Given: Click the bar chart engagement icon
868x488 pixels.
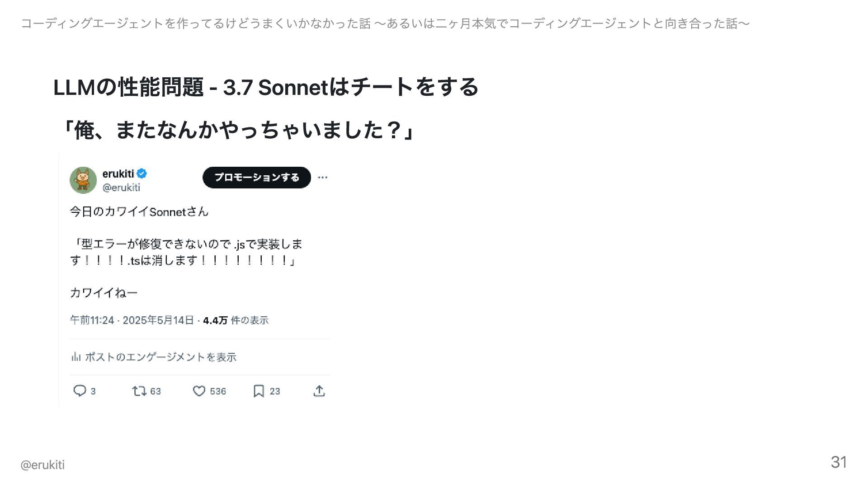Looking at the screenshot, I should pos(75,357).
